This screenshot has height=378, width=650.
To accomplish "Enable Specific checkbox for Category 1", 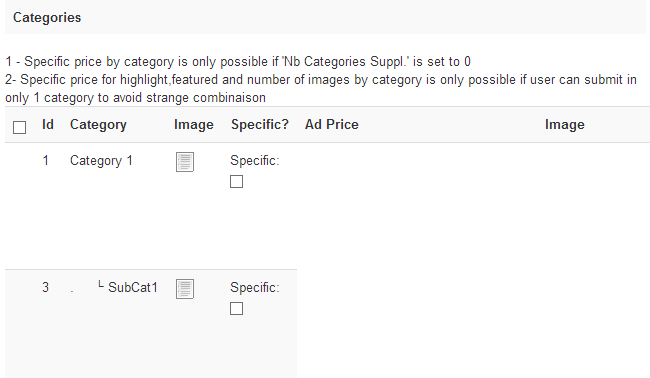I will pyautogui.click(x=236, y=182).
